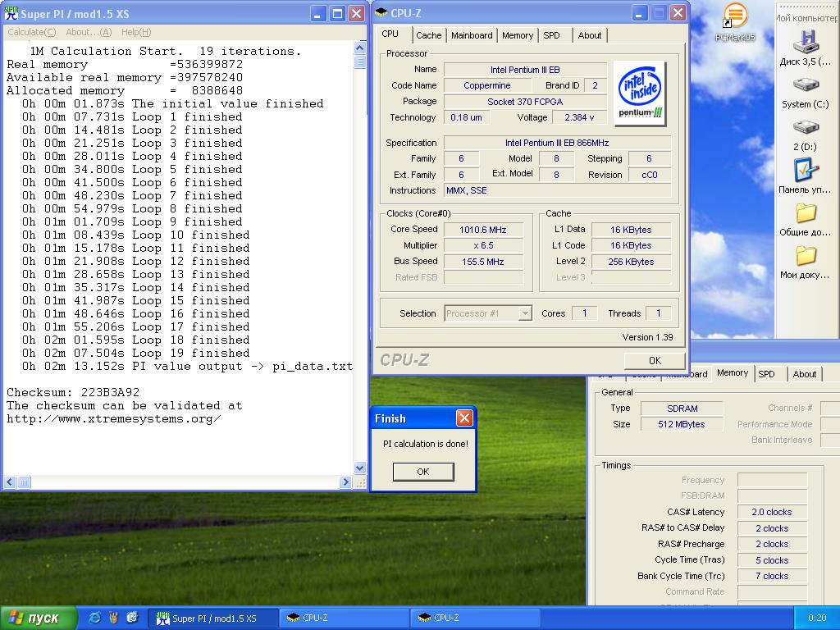The image size is (840, 630).
Task: Click Super PI horizontal scrollbar left arrow
Action: pyautogui.click(x=10, y=482)
